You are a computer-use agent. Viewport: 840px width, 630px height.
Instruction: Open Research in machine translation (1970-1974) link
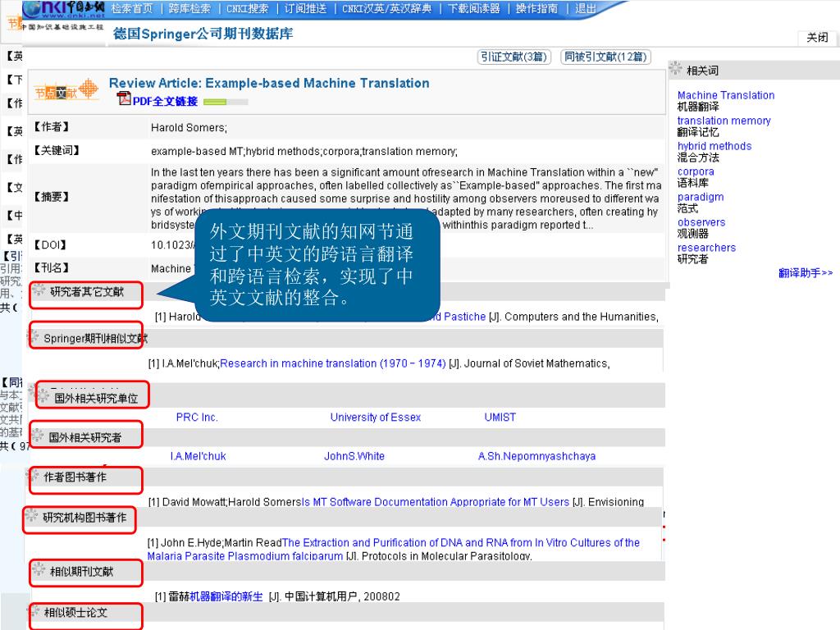(x=333, y=363)
